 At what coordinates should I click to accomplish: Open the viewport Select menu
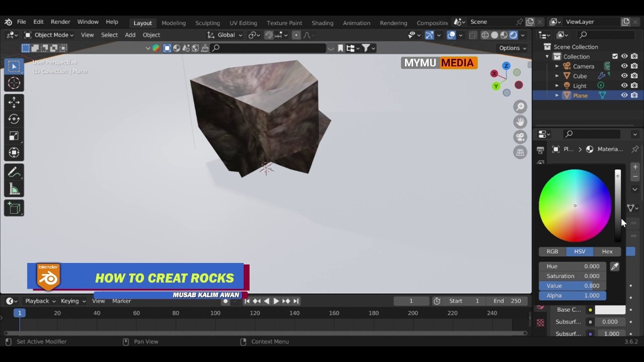[109, 35]
